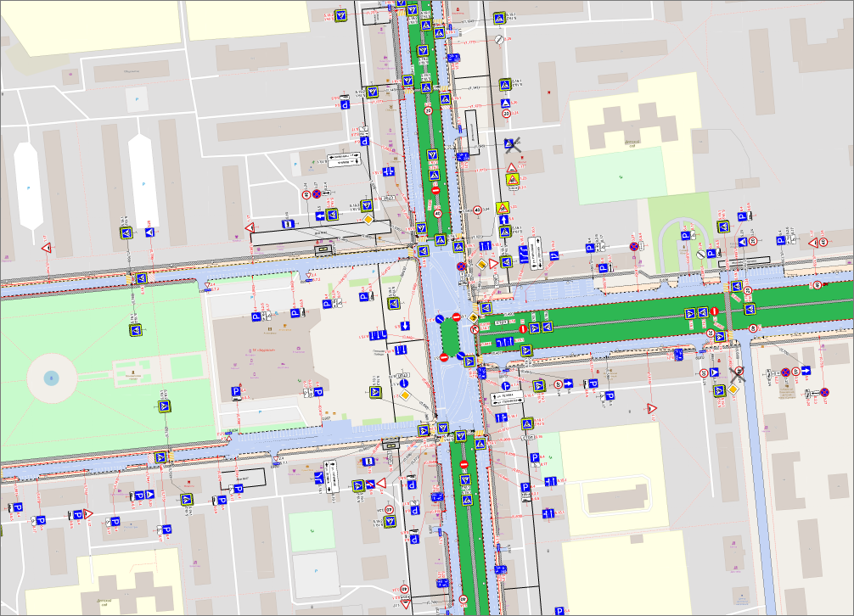Select the yield triangle at the far left edge

tap(47, 248)
